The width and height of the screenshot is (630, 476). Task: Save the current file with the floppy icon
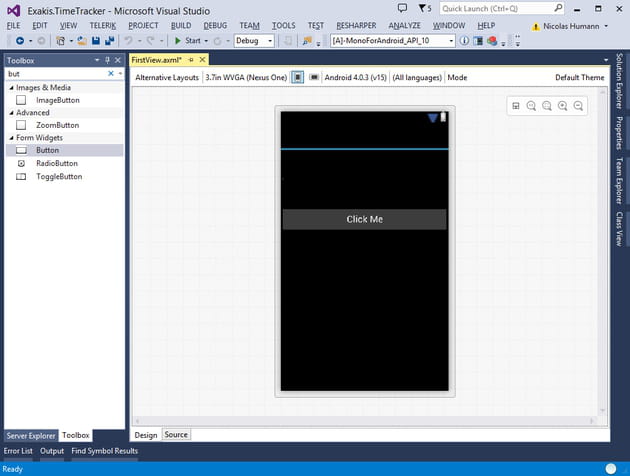pyautogui.click(x=96, y=41)
